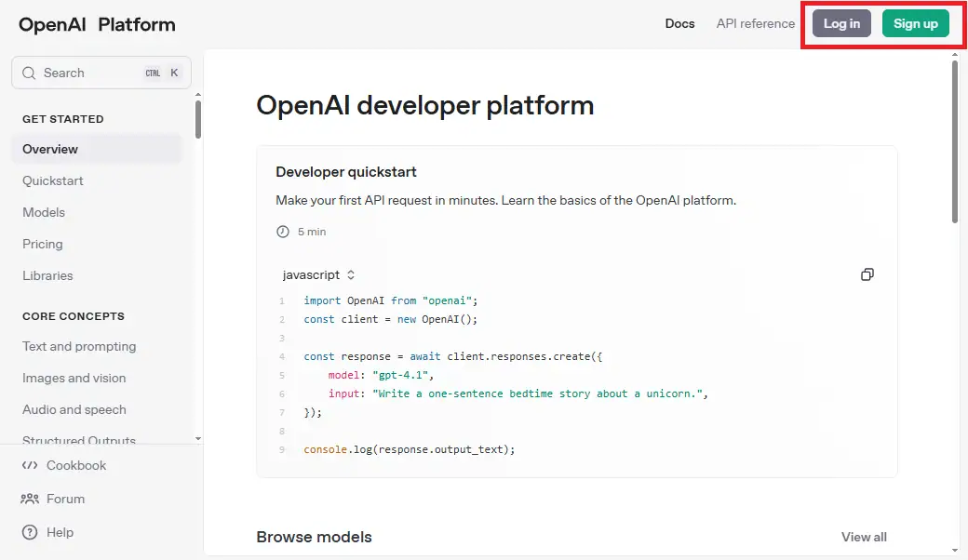Click the OpenAI Platform logo

[97, 25]
